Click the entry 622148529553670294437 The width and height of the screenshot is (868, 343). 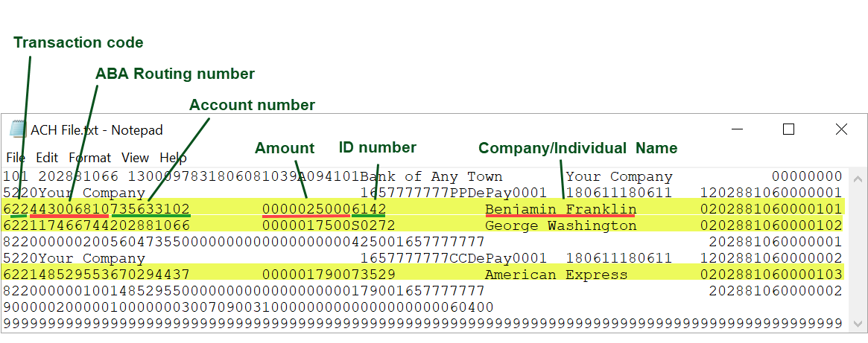tap(96, 275)
